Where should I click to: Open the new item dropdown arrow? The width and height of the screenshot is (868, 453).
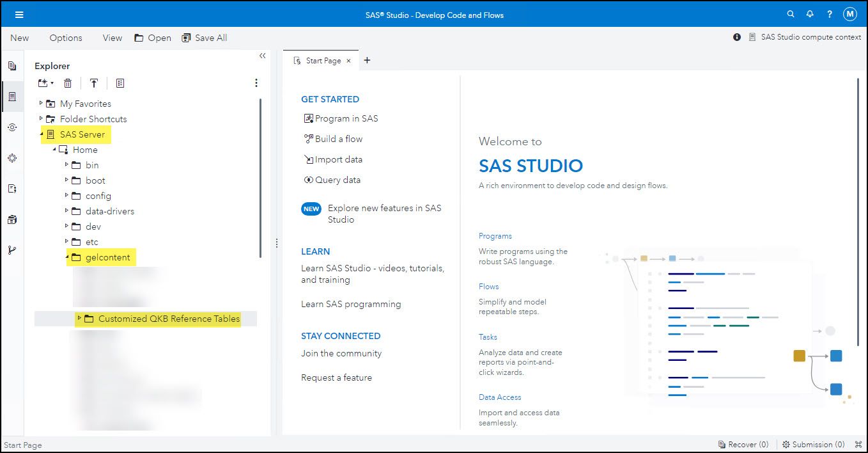click(x=50, y=83)
